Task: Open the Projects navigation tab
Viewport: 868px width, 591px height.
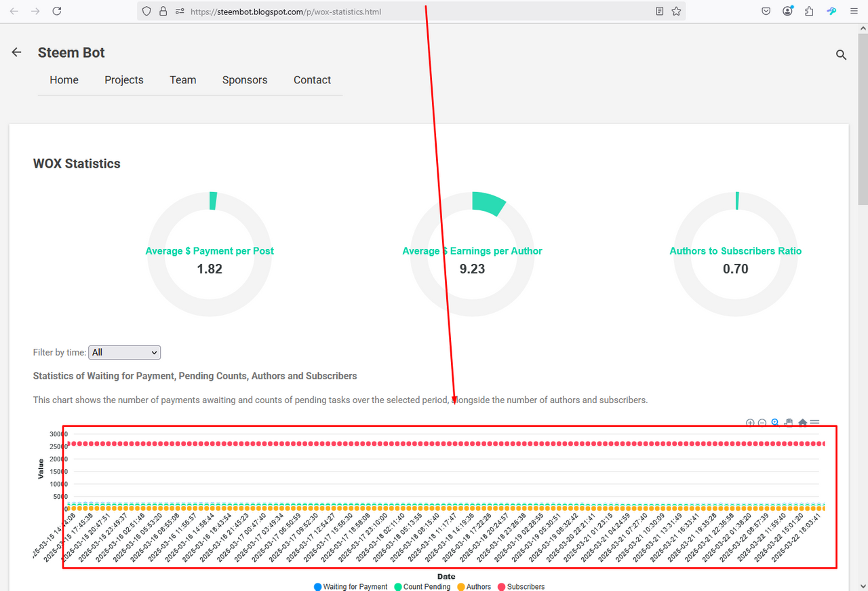Action: (124, 80)
